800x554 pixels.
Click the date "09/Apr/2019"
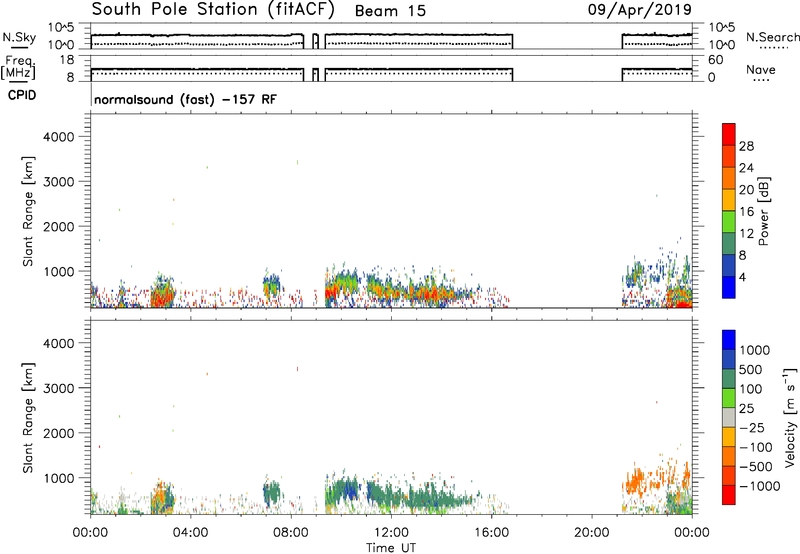[640, 9]
